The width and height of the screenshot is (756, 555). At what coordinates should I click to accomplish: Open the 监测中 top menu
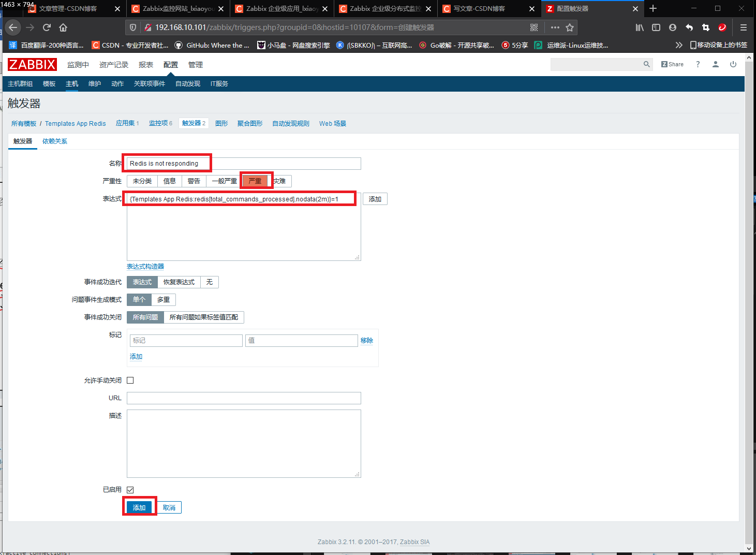click(78, 65)
